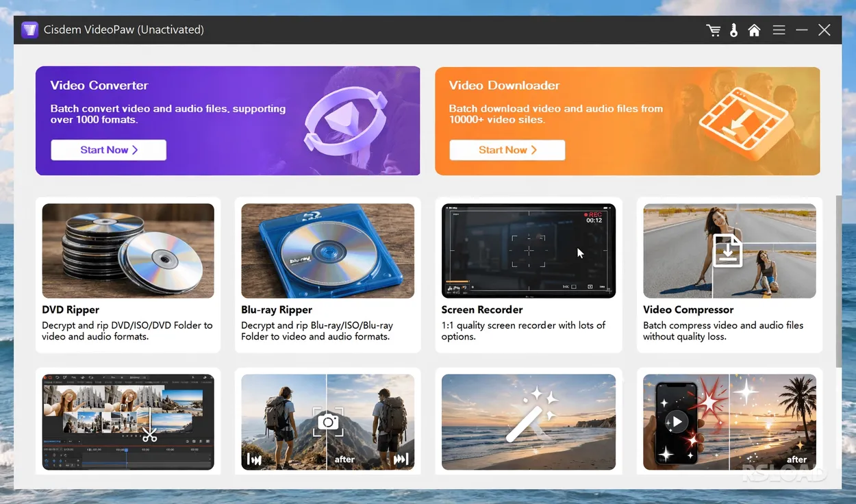Click the thermometer-shaped icon in title bar

pyautogui.click(x=734, y=30)
